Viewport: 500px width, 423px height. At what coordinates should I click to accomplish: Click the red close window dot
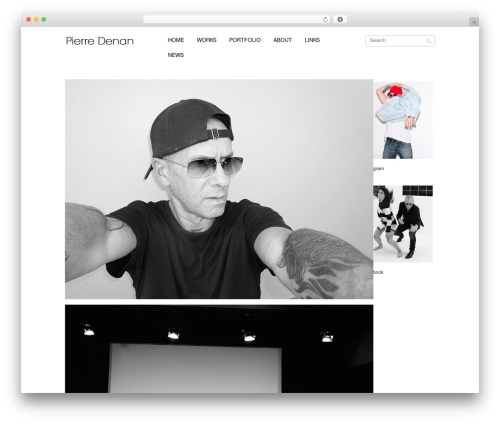(29, 19)
